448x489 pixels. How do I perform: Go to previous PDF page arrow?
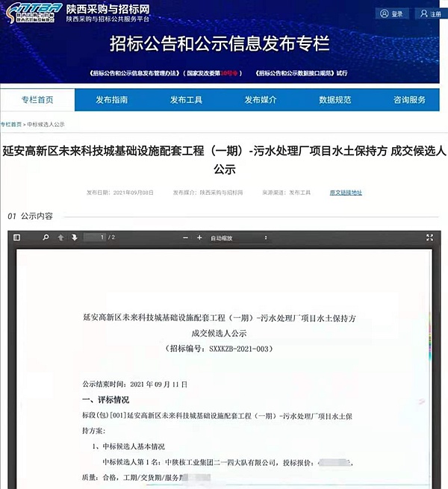coord(61,237)
